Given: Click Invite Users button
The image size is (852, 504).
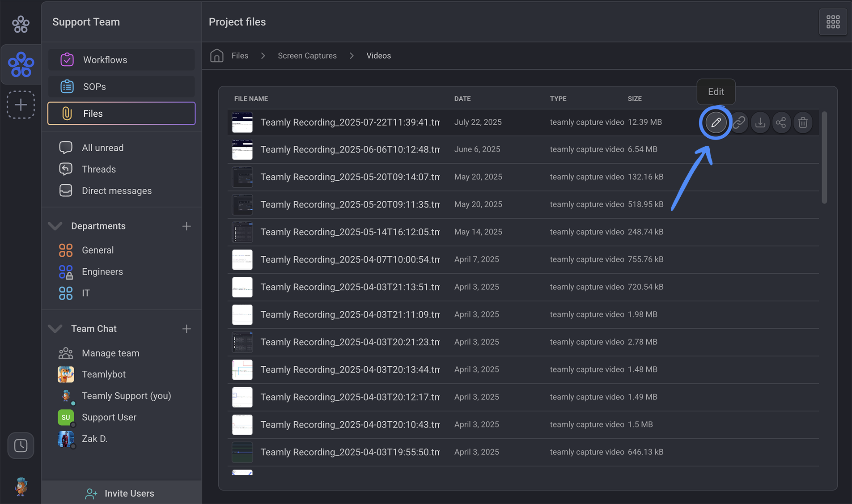Looking at the screenshot, I should point(121,493).
